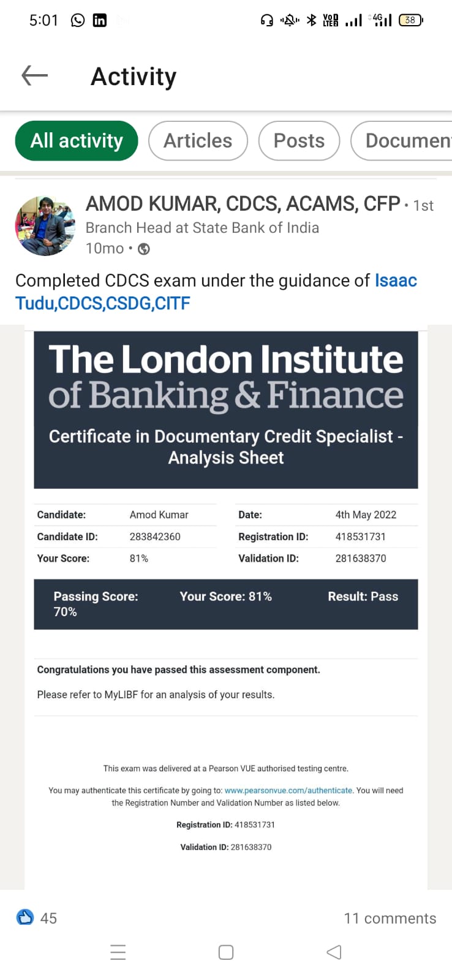Tap the battery indicator in status bar
Image resolution: width=452 pixels, height=980 pixels.
pos(410,20)
